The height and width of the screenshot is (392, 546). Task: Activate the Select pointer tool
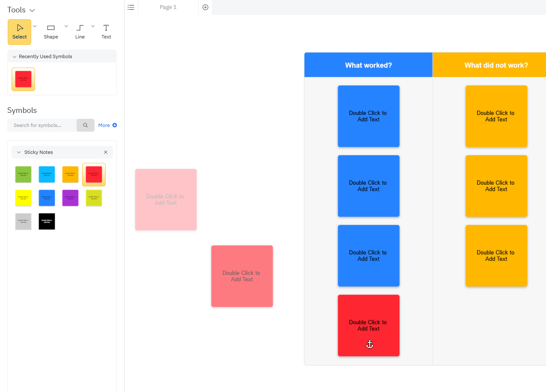19,32
